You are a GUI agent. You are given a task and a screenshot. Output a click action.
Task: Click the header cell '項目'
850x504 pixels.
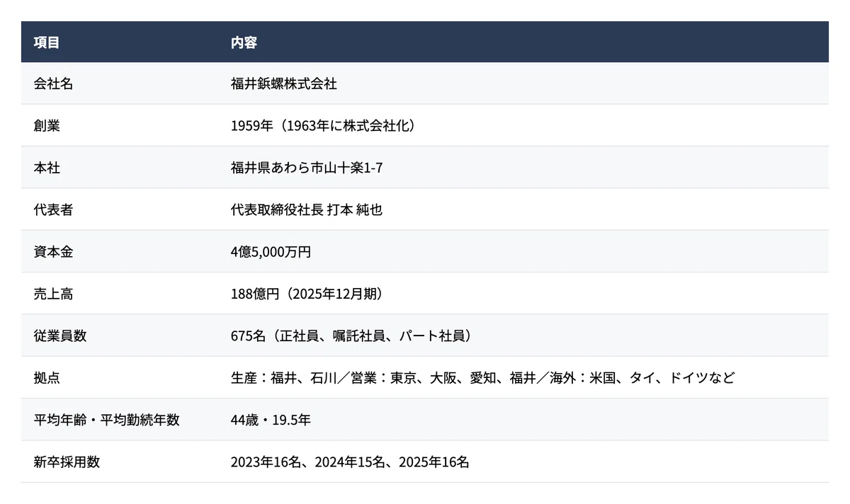pyautogui.click(x=47, y=42)
